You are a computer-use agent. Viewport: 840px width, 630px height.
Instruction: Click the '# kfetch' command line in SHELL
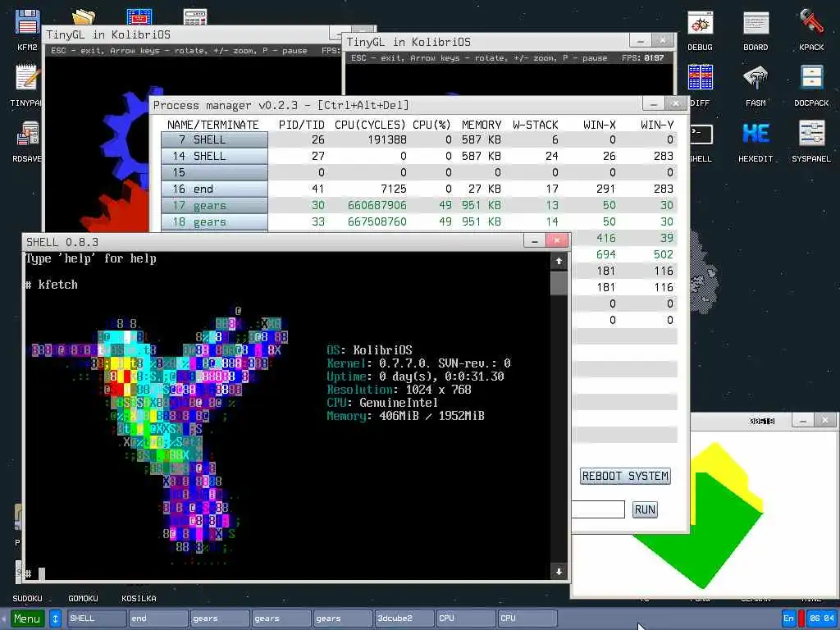(x=52, y=285)
